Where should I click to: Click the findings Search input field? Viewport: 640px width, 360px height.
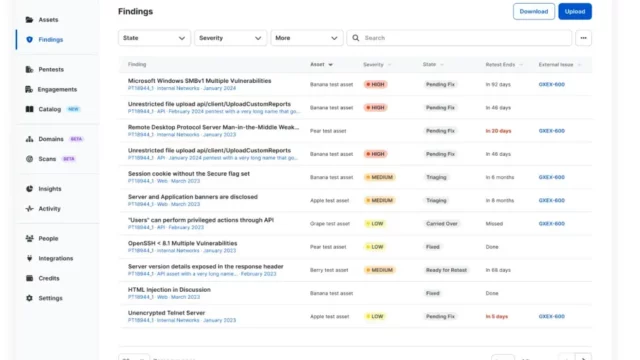459,38
